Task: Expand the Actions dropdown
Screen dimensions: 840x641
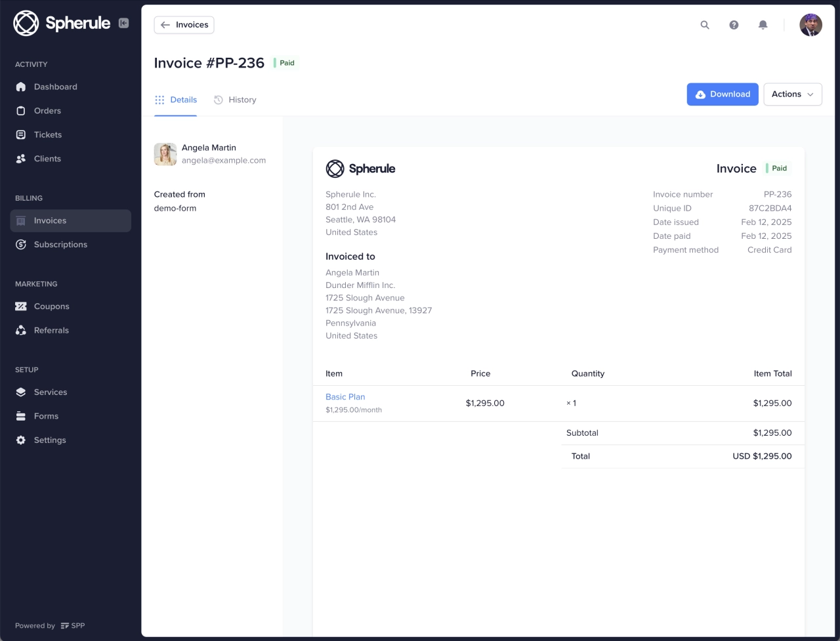Action: click(x=793, y=94)
